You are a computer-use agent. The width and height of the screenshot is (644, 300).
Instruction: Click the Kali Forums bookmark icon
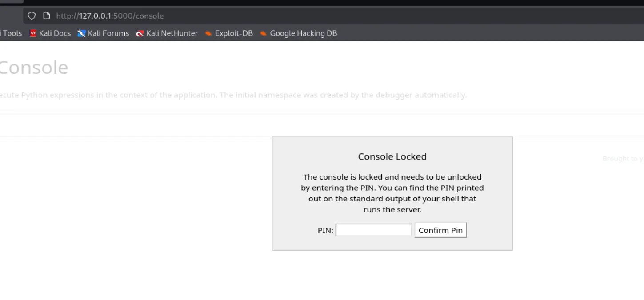click(81, 33)
